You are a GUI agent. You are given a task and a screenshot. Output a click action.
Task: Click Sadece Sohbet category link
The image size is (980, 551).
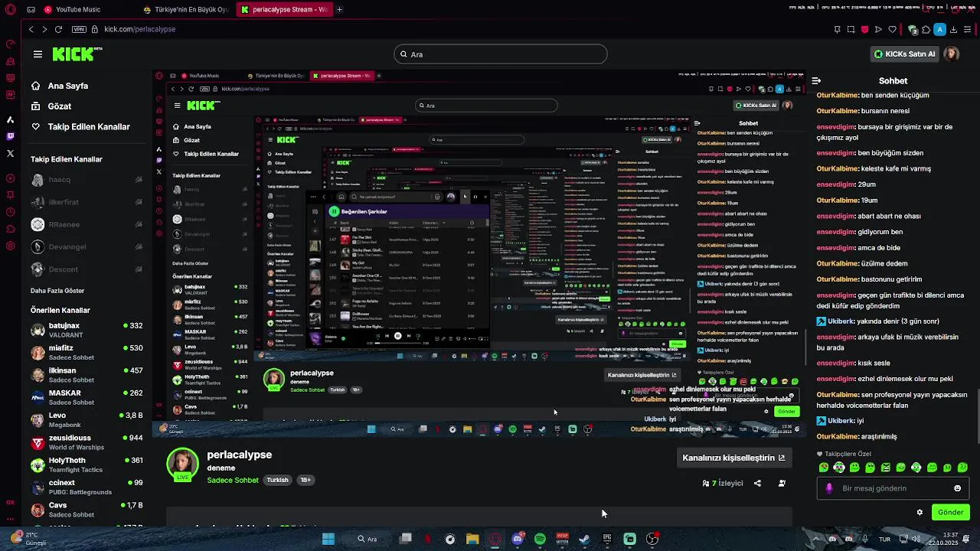pyautogui.click(x=233, y=480)
